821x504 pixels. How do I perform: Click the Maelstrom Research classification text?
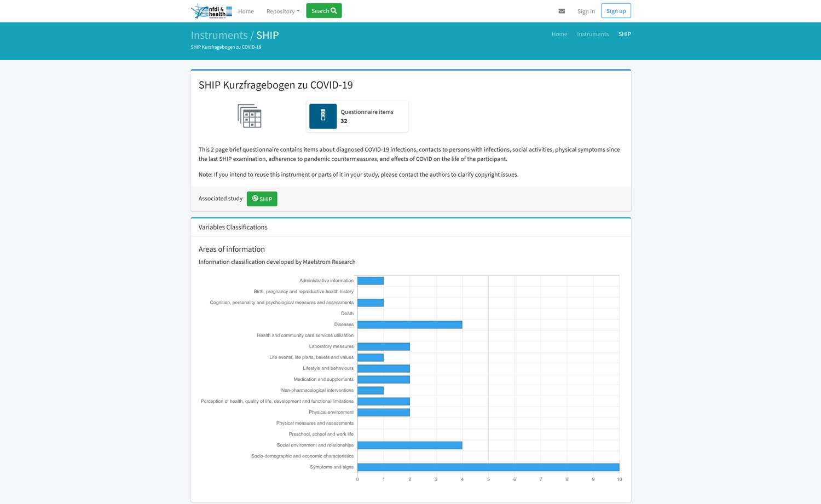click(x=277, y=262)
